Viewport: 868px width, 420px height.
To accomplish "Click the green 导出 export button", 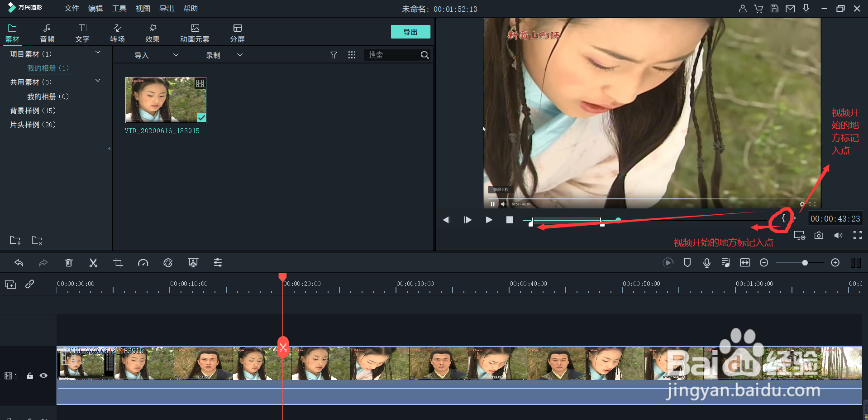I will [x=410, y=32].
